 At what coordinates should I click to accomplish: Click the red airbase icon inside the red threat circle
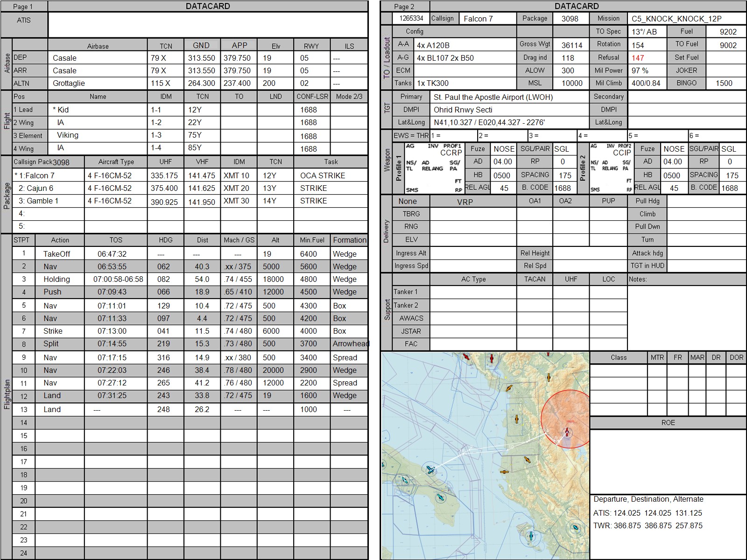[x=567, y=432]
